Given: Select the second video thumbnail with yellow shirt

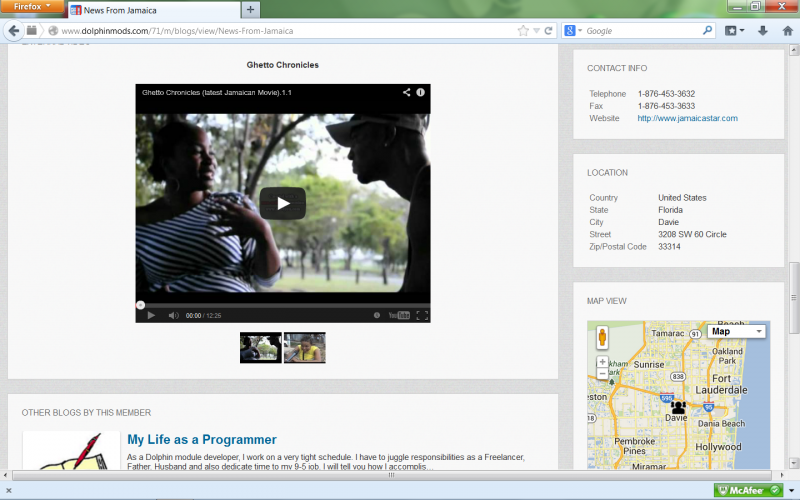Looking at the screenshot, I should 305,348.
